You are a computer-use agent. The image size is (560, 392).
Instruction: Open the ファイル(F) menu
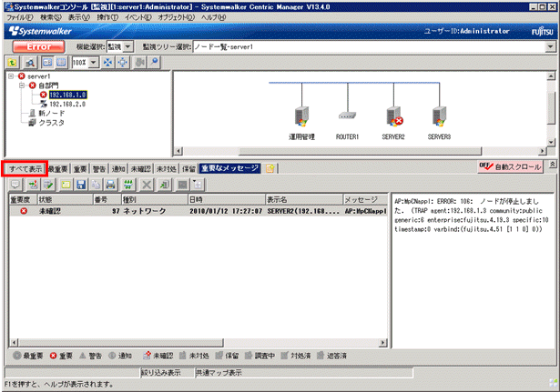20,17
